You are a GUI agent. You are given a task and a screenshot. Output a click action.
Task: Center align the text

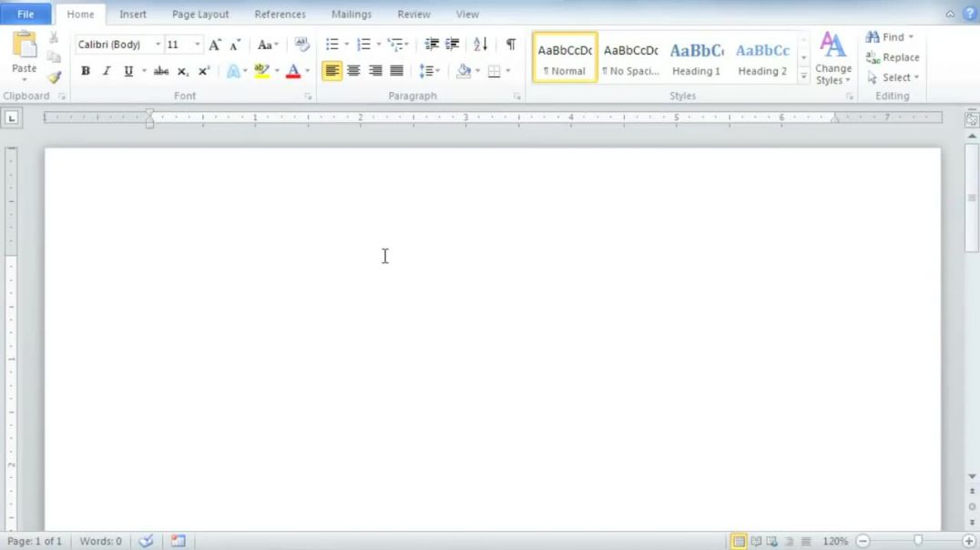coord(353,71)
